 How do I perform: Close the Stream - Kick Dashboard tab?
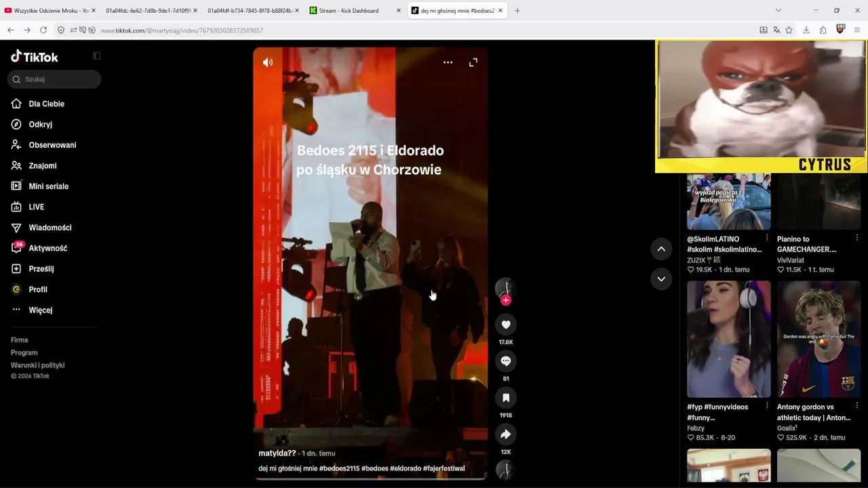click(x=399, y=11)
